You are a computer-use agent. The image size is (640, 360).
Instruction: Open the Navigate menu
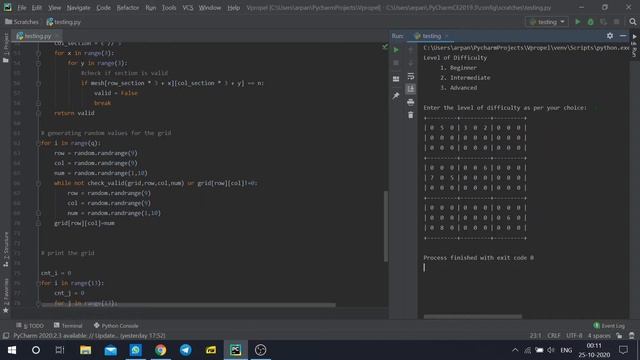(78, 8)
